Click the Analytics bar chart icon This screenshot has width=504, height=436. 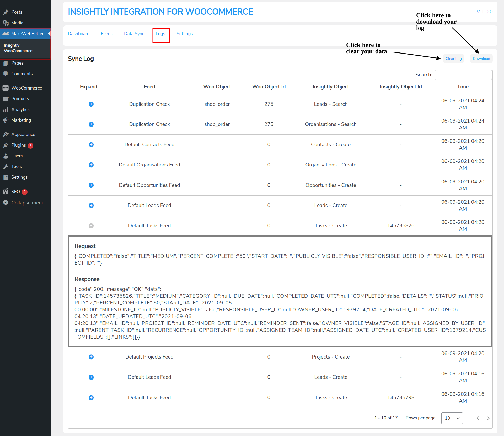click(6, 109)
